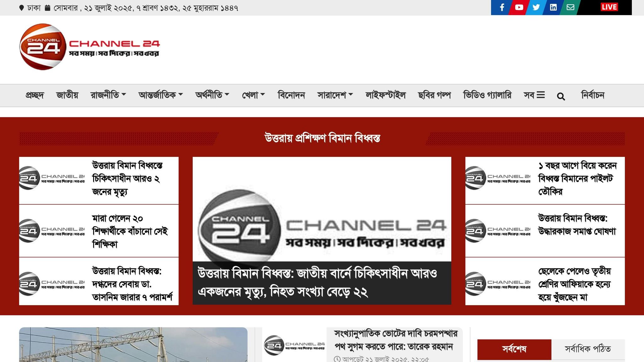Screen dimensions: 644x362
Task: Click the Channel 24 header logo
Action: click(x=90, y=47)
